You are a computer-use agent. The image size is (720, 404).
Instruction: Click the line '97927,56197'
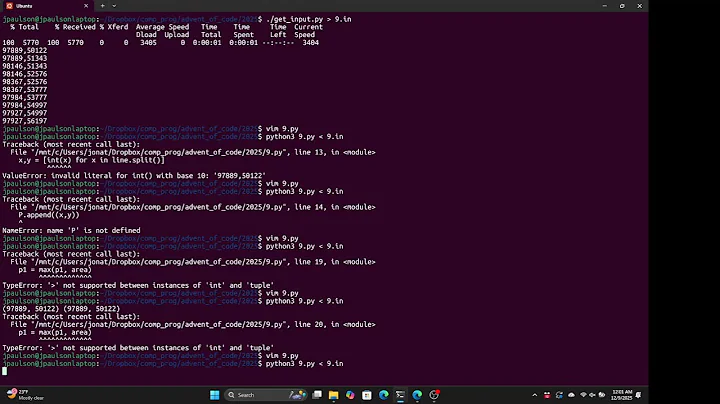[25, 121]
